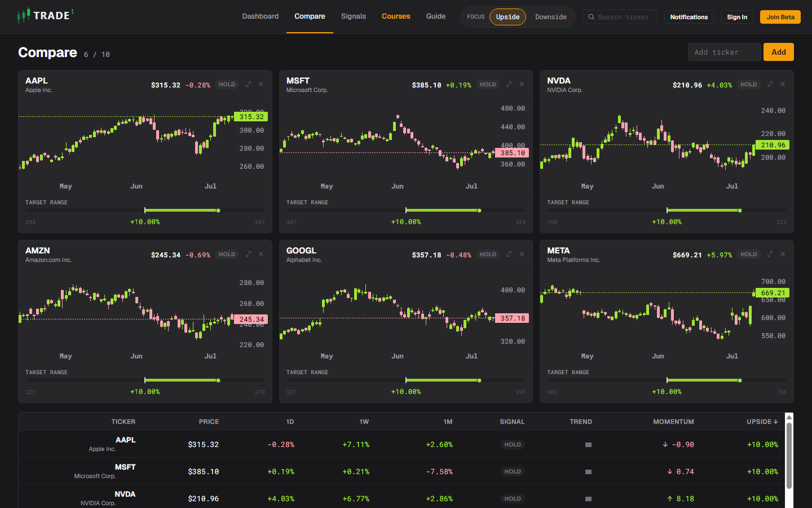Click the Sign In button

point(737,17)
